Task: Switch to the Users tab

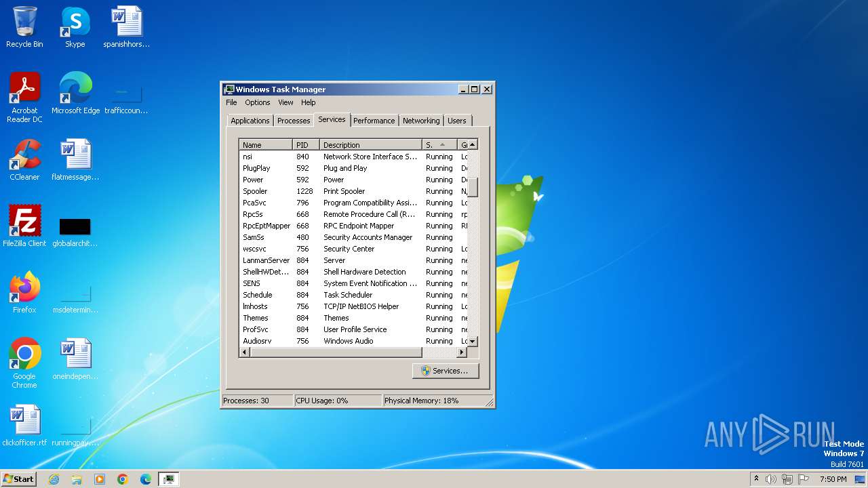Action: click(x=457, y=121)
